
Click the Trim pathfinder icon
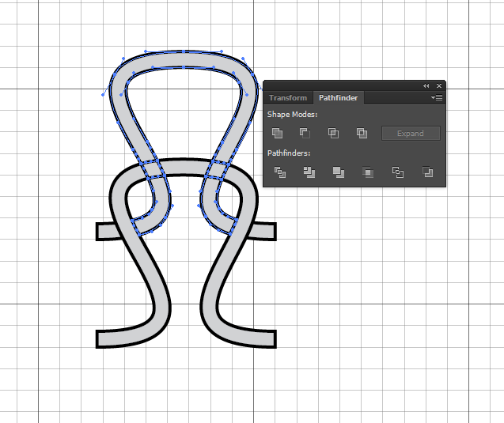point(309,172)
